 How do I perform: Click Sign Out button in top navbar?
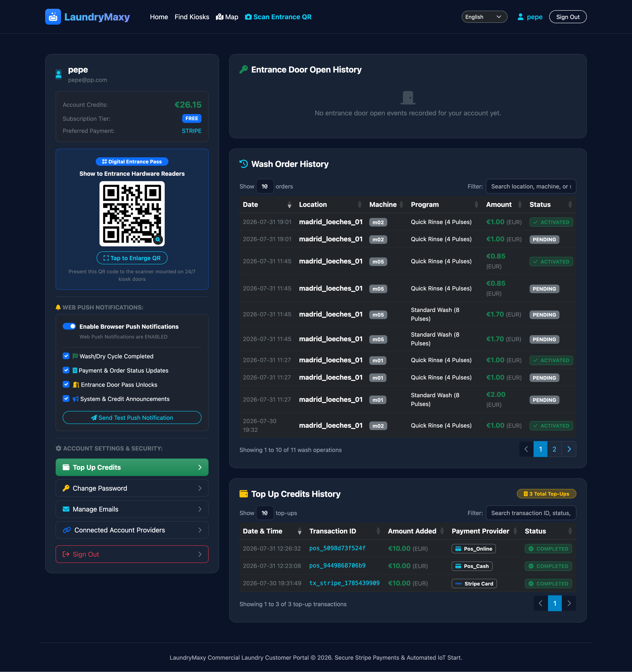tap(568, 17)
